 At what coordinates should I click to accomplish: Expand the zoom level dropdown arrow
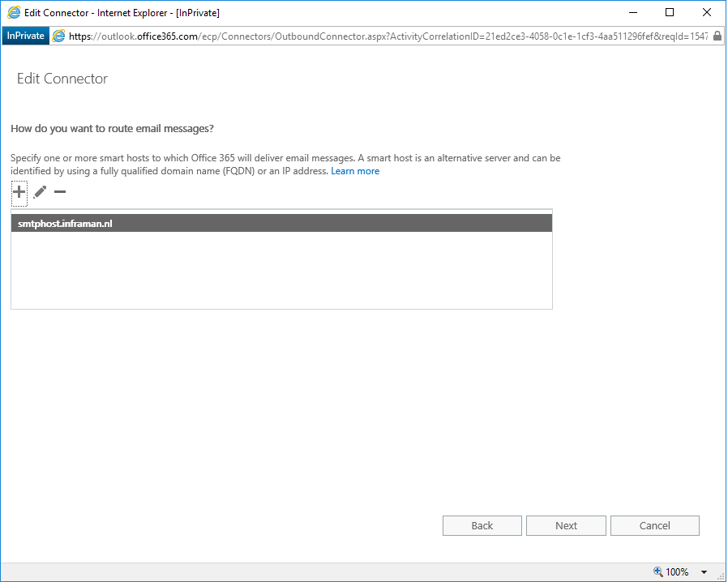[704, 571]
